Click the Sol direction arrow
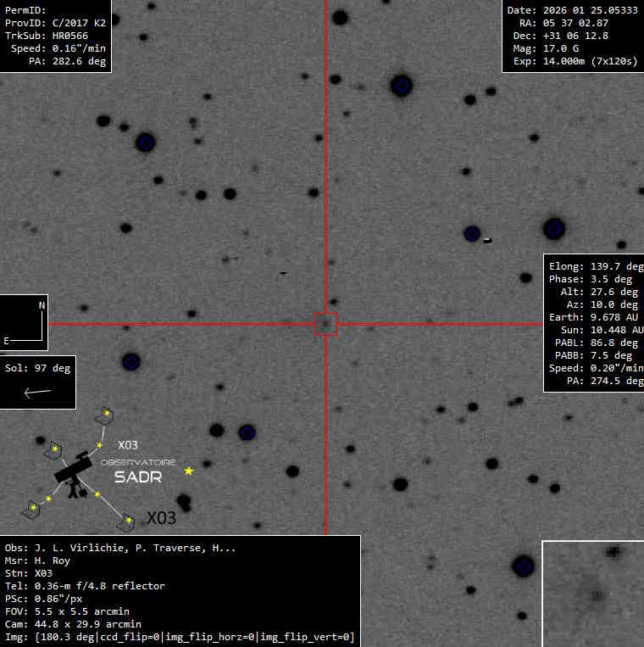644x647 pixels. point(37,392)
